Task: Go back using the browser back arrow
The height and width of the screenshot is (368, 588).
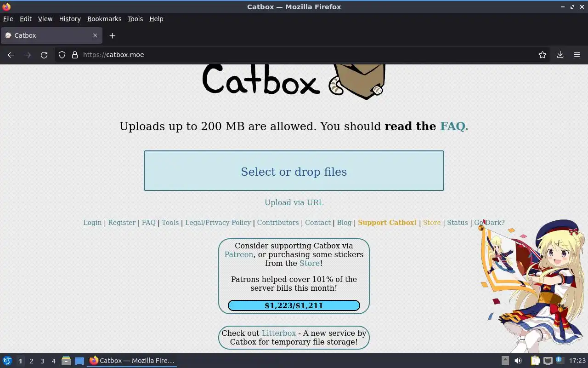Action: [11, 55]
